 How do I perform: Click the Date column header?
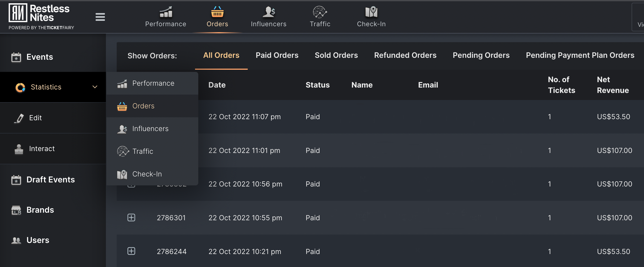(x=217, y=85)
